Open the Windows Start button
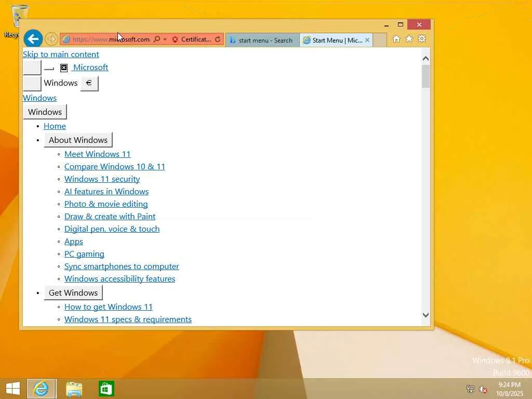The image size is (532, 399). tap(13, 389)
